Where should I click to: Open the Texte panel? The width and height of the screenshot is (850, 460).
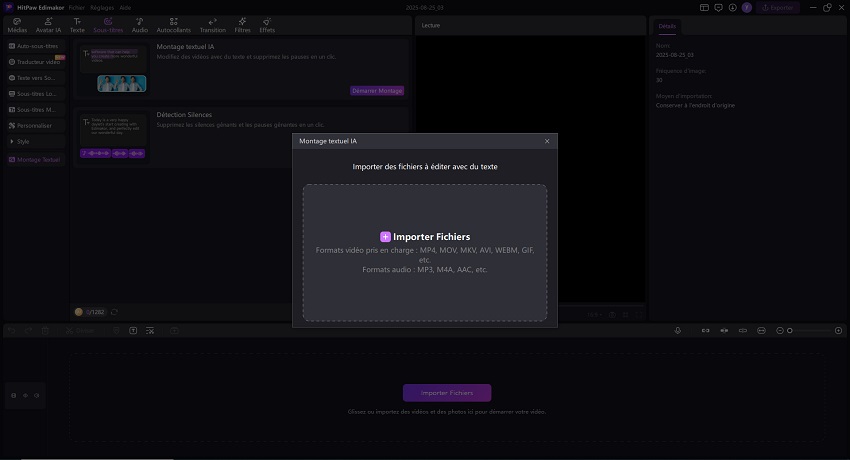(x=77, y=25)
